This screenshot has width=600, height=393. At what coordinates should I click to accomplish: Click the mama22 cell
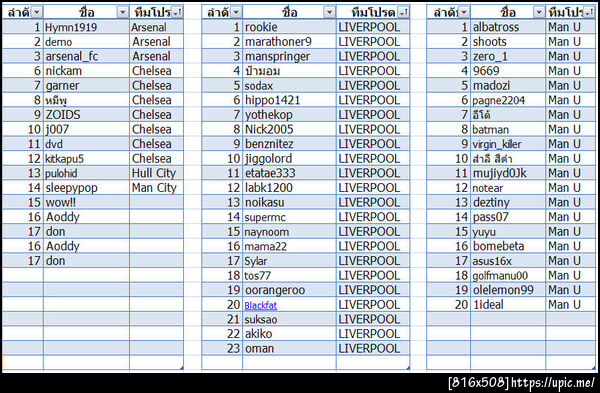pos(289,246)
